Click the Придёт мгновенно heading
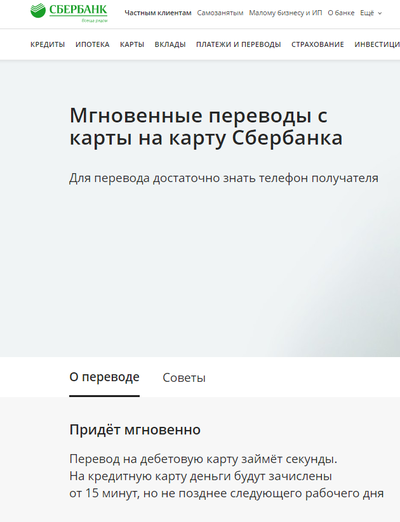 click(135, 430)
